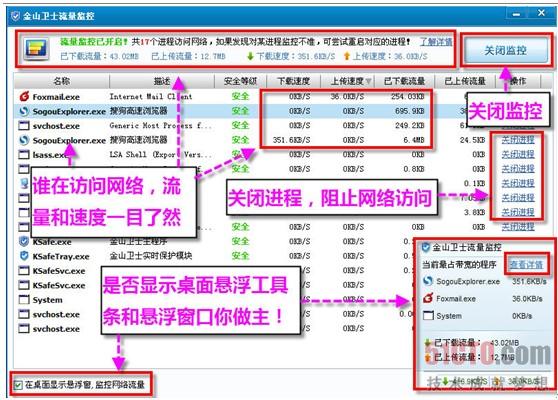The width and height of the screenshot is (558, 400).
Task: Click the KSafeTray.exe shield icon
Action: [x=24, y=256]
